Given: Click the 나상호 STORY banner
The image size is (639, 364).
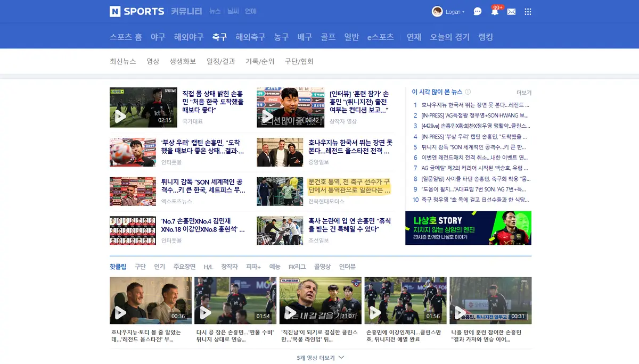Looking at the screenshot, I should tap(469, 228).
